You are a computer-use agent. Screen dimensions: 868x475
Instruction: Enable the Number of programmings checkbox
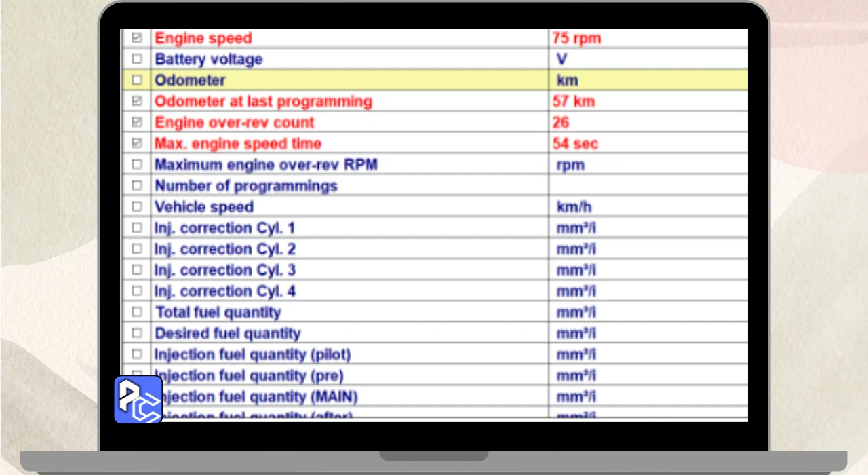pos(137,185)
